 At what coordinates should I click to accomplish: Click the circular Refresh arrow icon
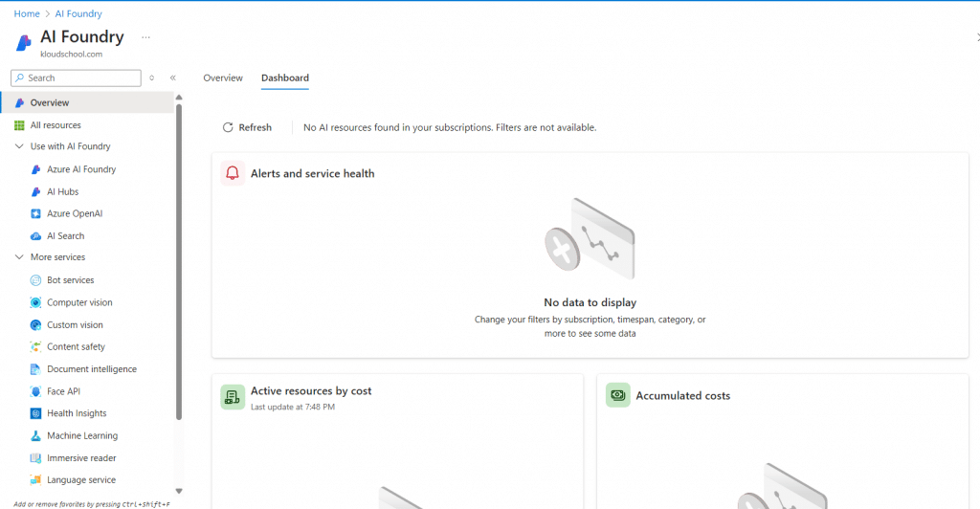pos(228,127)
